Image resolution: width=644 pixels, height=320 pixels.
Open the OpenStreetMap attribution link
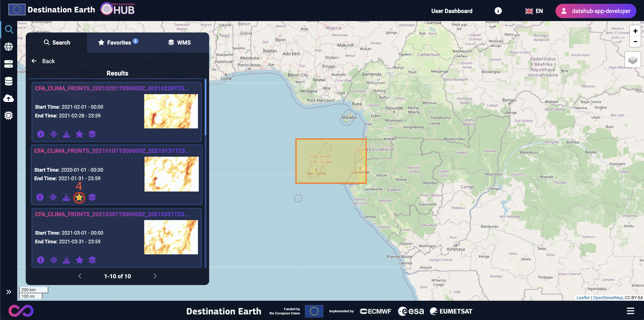point(608,298)
